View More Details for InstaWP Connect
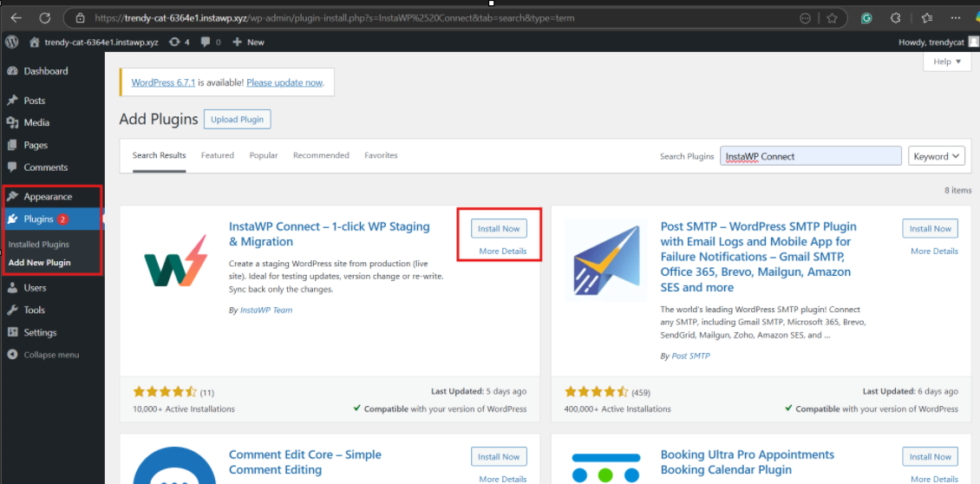 click(502, 252)
